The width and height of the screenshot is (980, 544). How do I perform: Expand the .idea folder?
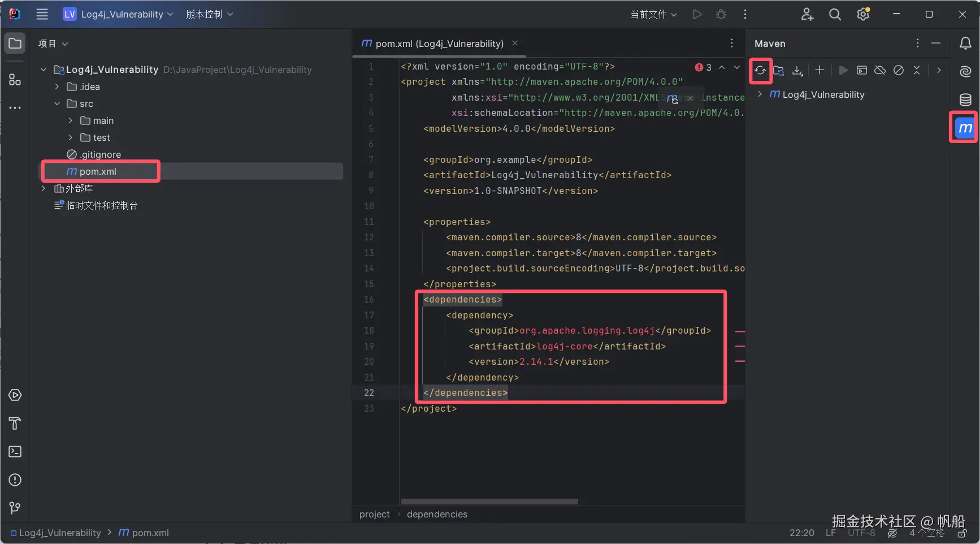(x=57, y=87)
